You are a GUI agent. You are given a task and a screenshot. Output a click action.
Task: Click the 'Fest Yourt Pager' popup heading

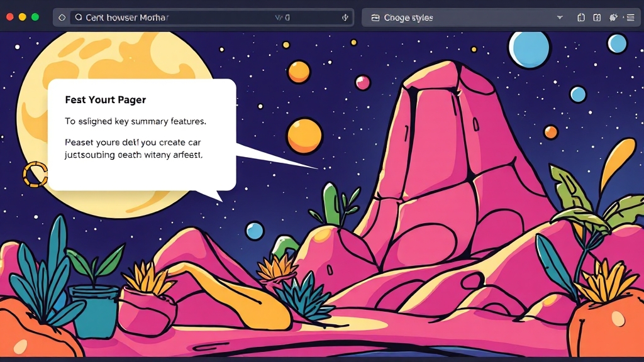pyautogui.click(x=105, y=100)
